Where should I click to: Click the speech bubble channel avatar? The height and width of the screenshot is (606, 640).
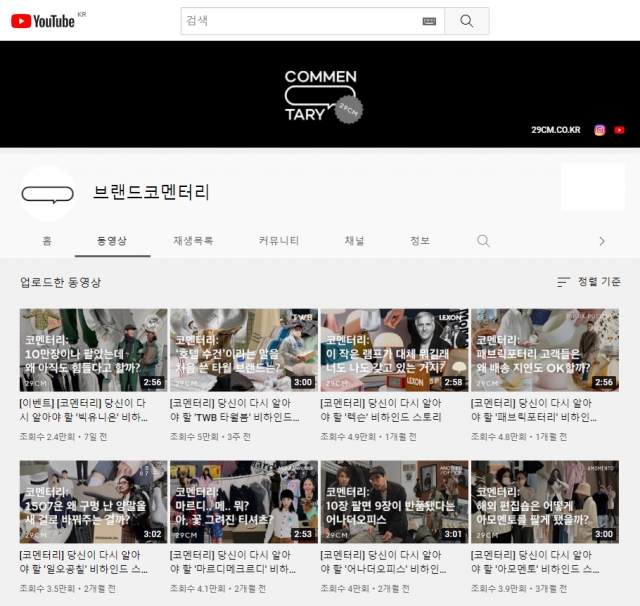pos(48,193)
